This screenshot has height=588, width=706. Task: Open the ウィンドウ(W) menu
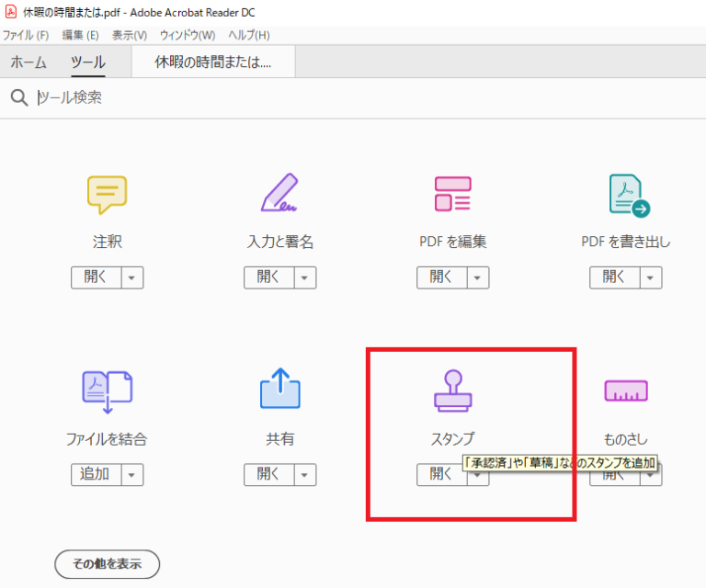[x=188, y=35]
